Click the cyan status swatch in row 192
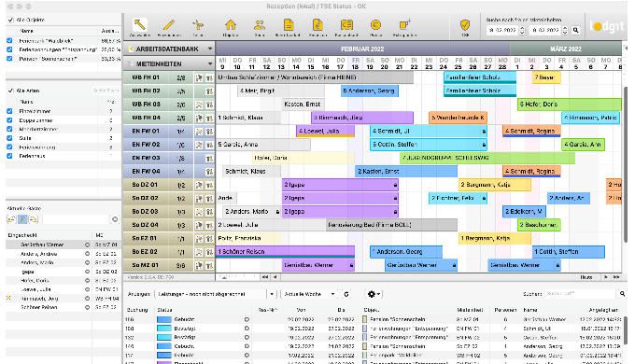The height and width of the screenshot is (364, 635). pos(164,337)
